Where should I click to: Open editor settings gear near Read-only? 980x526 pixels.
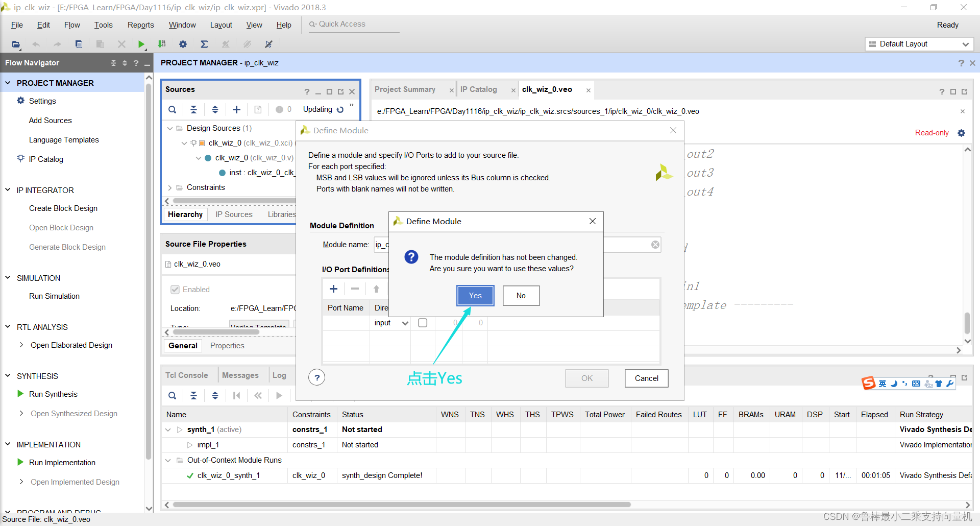click(x=962, y=133)
